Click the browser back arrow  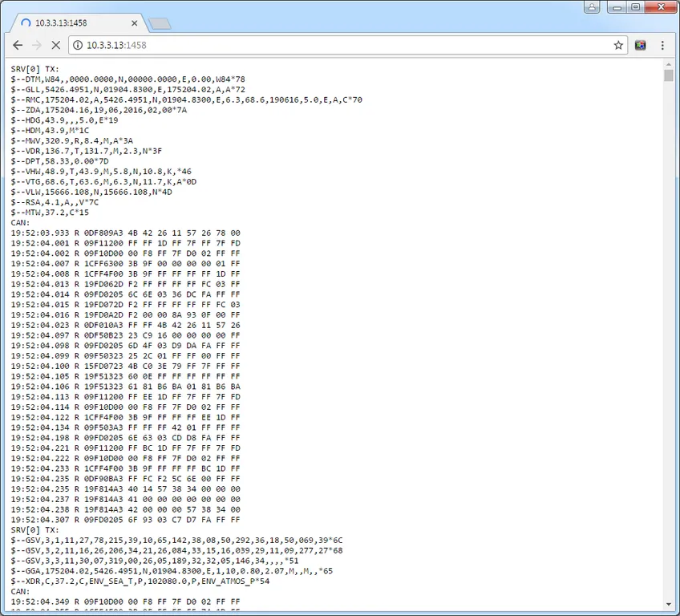pos(18,45)
